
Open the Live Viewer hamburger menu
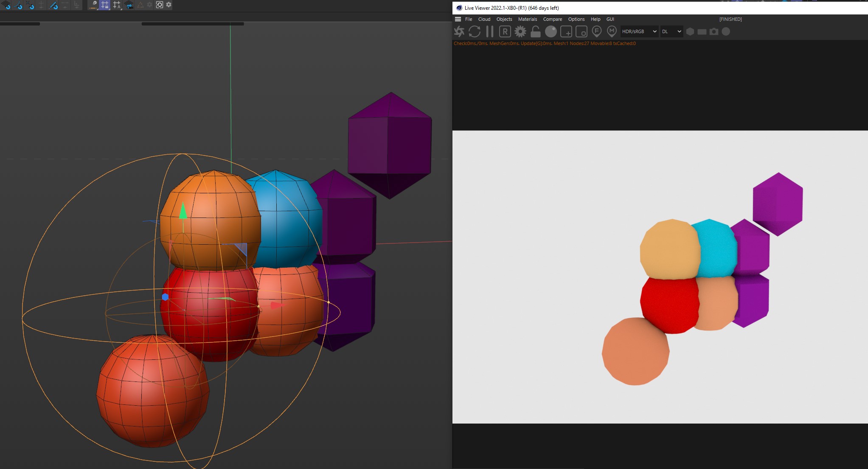[x=458, y=19]
